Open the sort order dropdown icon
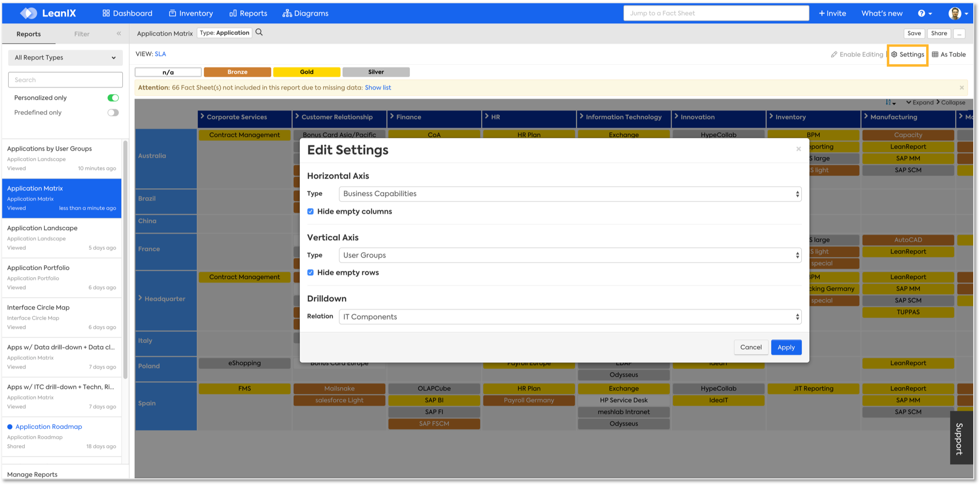980x485 pixels. point(890,102)
